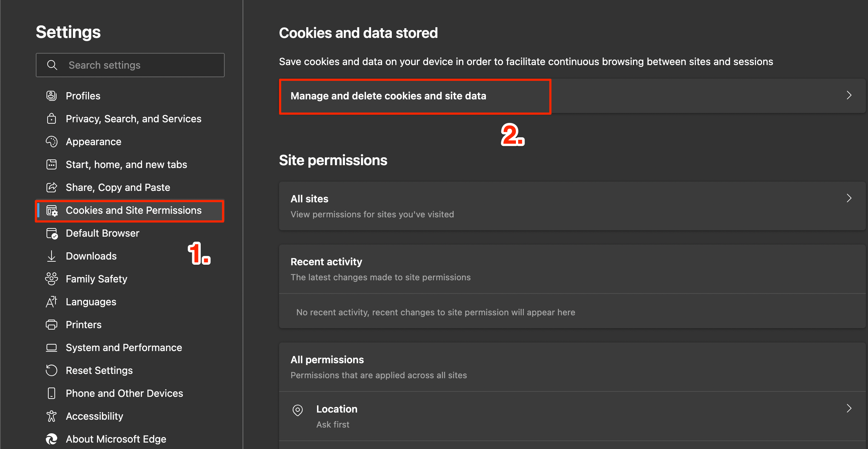Click the Appearance palette icon

click(52, 142)
